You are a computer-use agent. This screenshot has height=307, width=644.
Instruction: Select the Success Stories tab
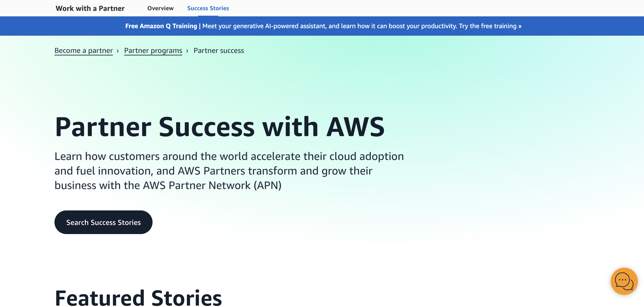pyautogui.click(x=208, y=8)
